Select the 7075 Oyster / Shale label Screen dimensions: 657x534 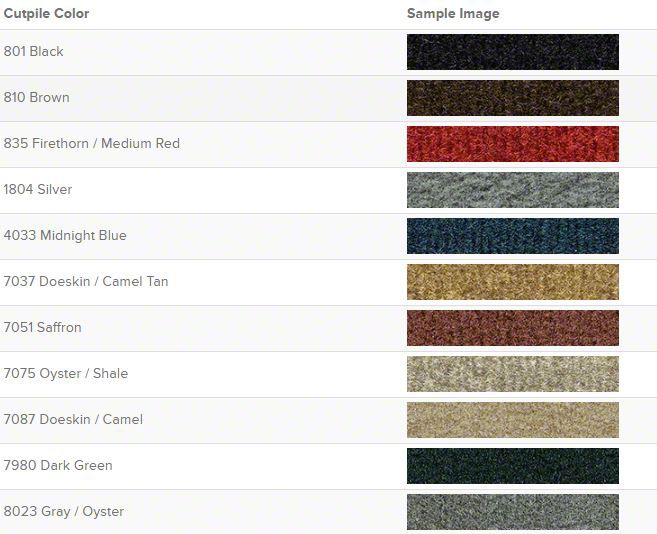66,373
